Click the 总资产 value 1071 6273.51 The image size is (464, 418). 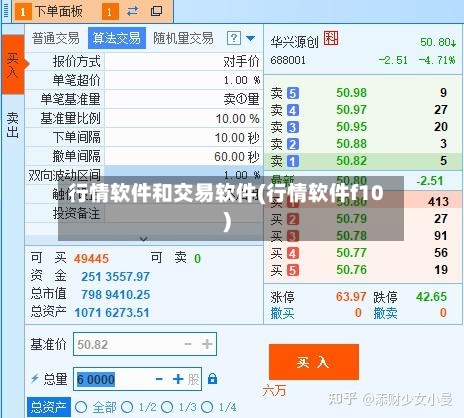click(112, 313)
